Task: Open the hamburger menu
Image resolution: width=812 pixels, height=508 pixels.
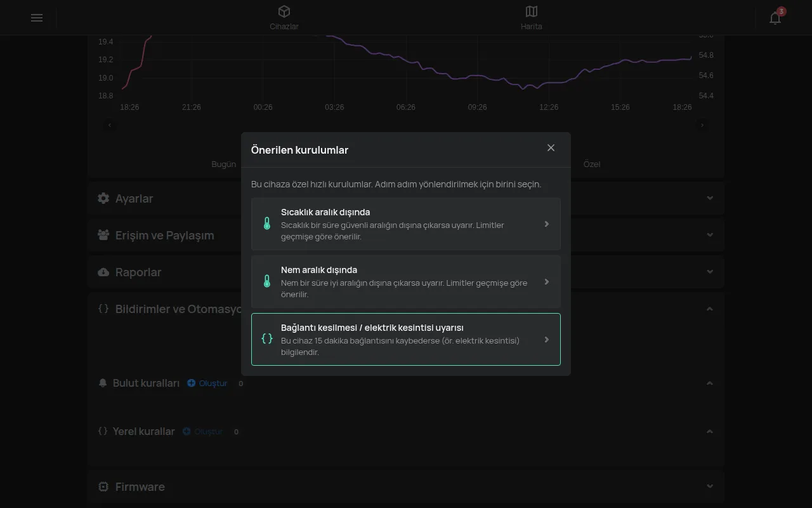Action: click(37, 18)
